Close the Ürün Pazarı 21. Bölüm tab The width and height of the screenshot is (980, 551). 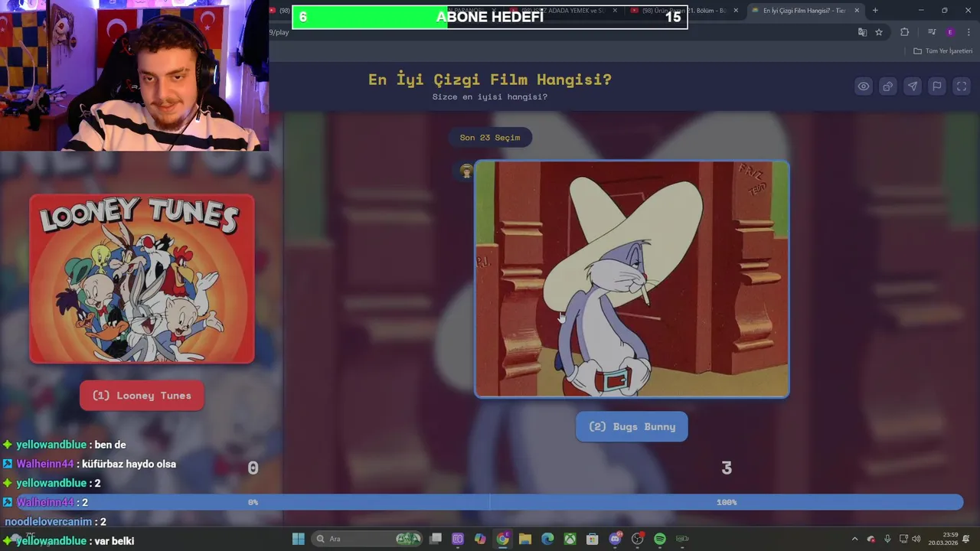coord(736,11)
